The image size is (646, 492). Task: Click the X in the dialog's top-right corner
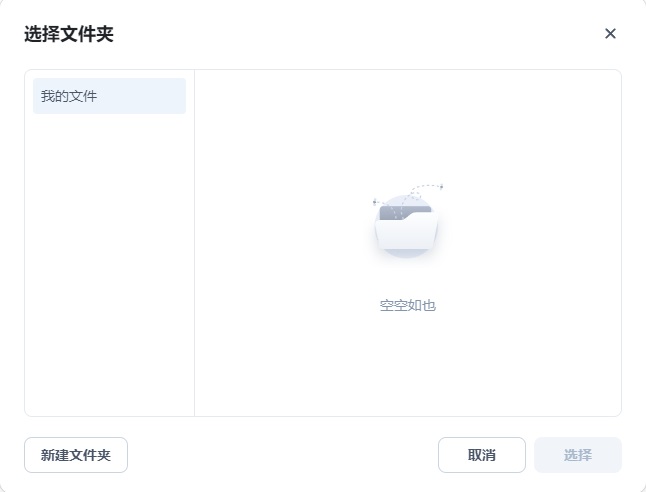pos(610,34)
